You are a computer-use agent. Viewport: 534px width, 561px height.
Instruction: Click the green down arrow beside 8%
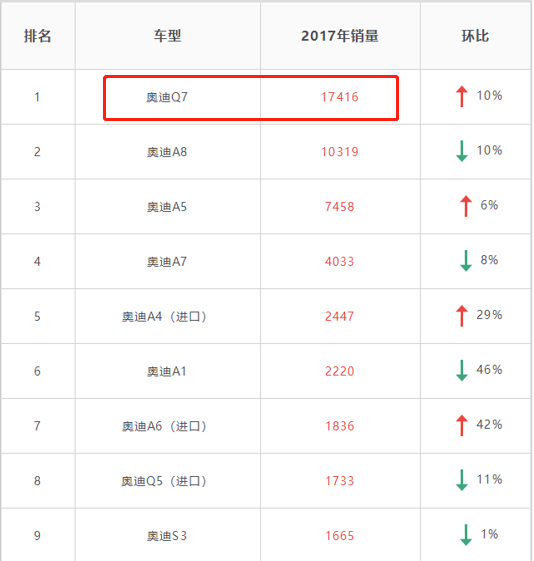pos(466,261)
